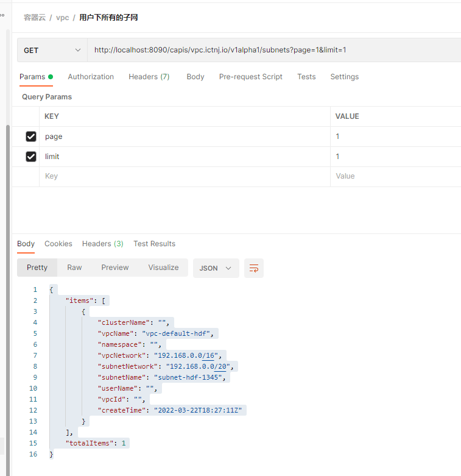Open the Headers (7) request tab
This screenshot has width=461, height=476.
(149, 77)
